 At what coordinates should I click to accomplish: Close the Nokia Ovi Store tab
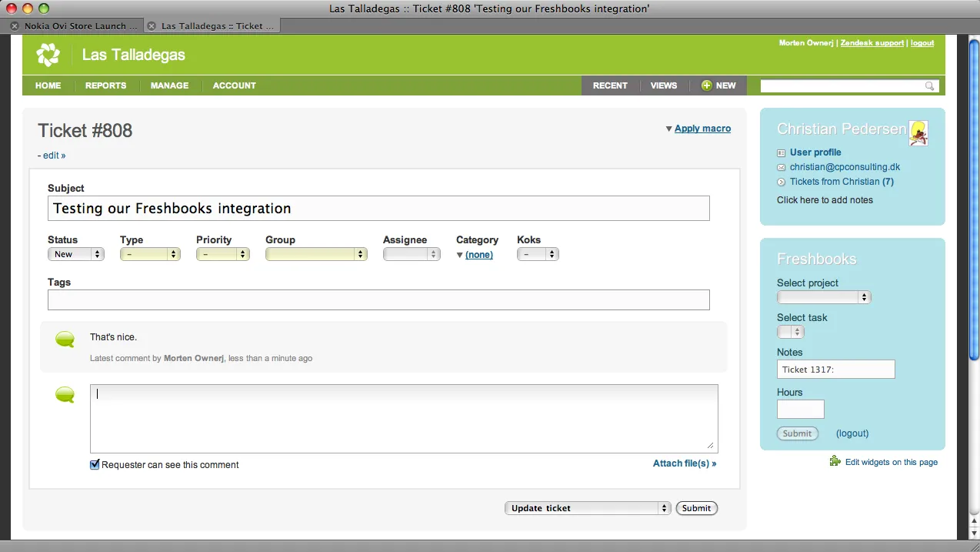tap(14, 26)
